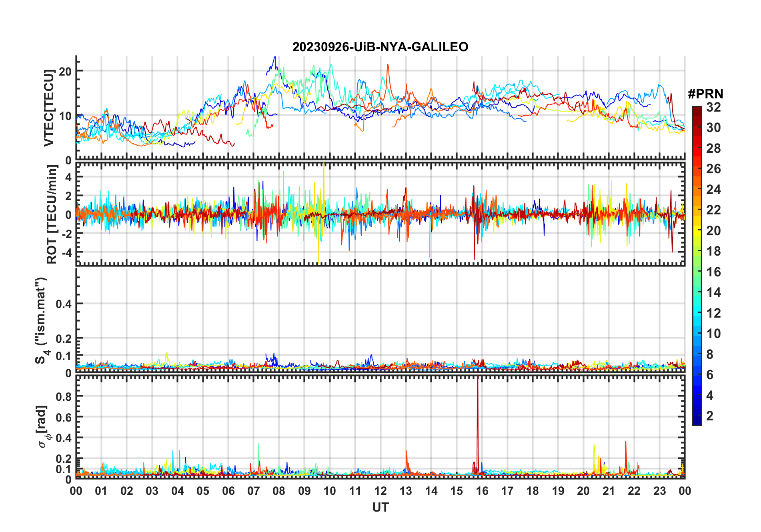761x532 pixels.
Task: Select the VTEC[TECU] y-axis label
Action: 49,108
